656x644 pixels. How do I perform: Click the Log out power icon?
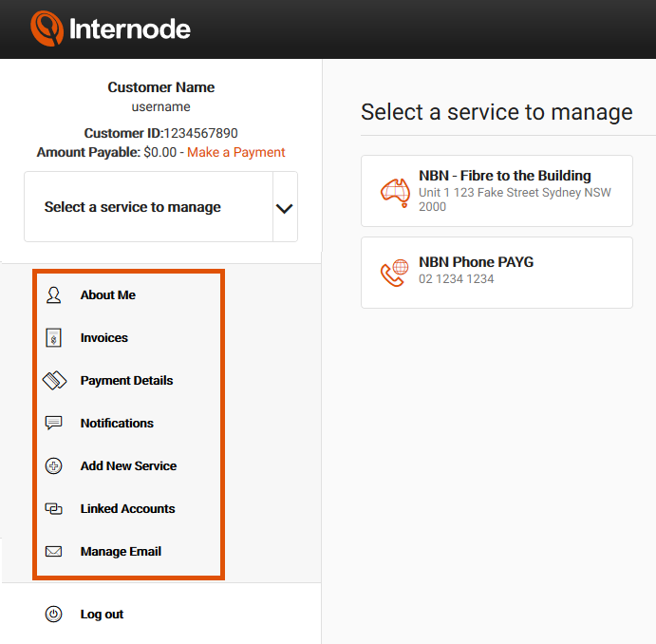(x=53, y=614)
